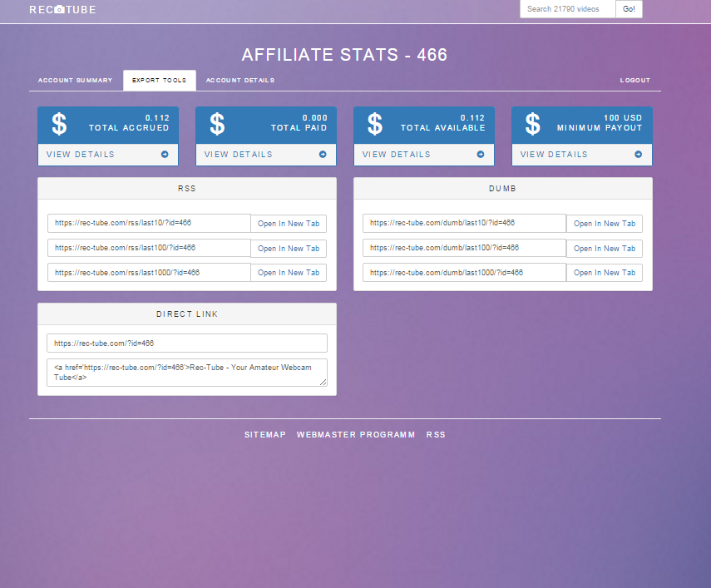
Task: Open RSS last100 feed in new tab
Action: (x=289, y=249)
